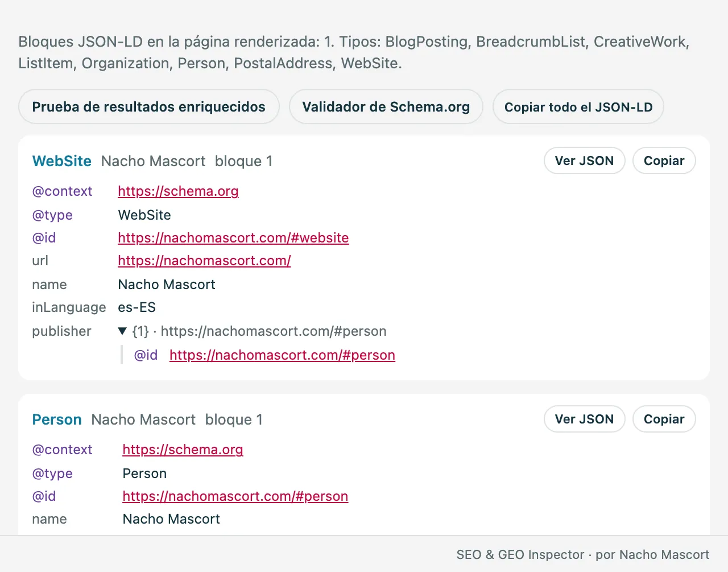Open the Validador de Schema.org button
Image resolution: width=728 pixels, height=572 pixels.
point(386,106)
